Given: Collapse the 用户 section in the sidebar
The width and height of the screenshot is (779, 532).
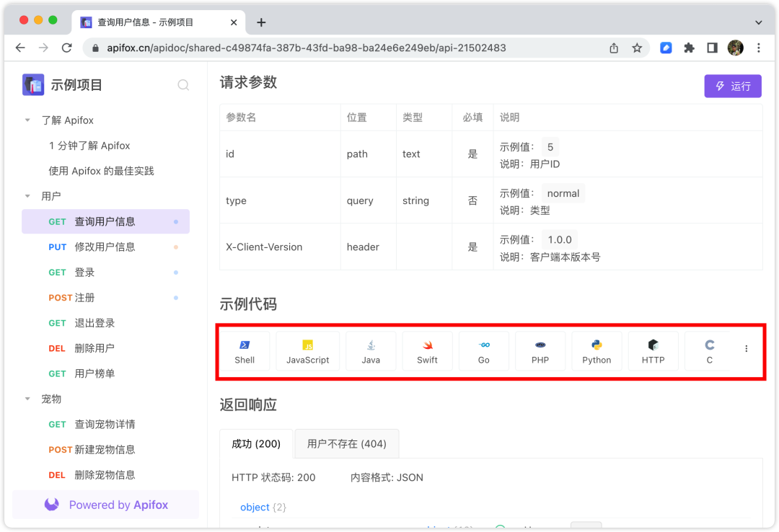Looking at the screenshot, I should [27, 195].
